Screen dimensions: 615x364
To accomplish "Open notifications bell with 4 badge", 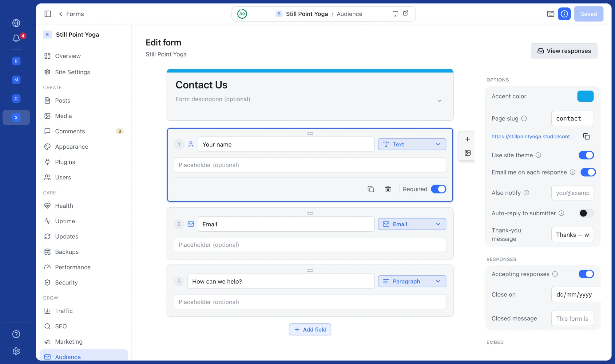I will click(16, 38).
